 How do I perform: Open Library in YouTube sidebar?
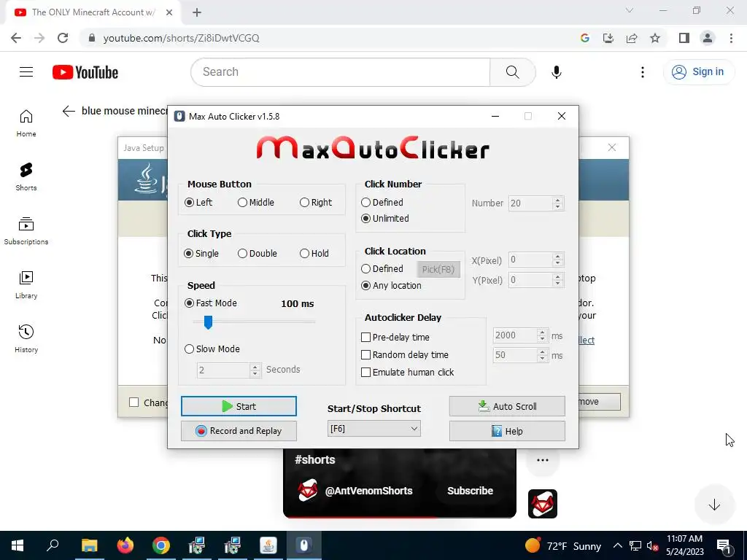[26, 285]
